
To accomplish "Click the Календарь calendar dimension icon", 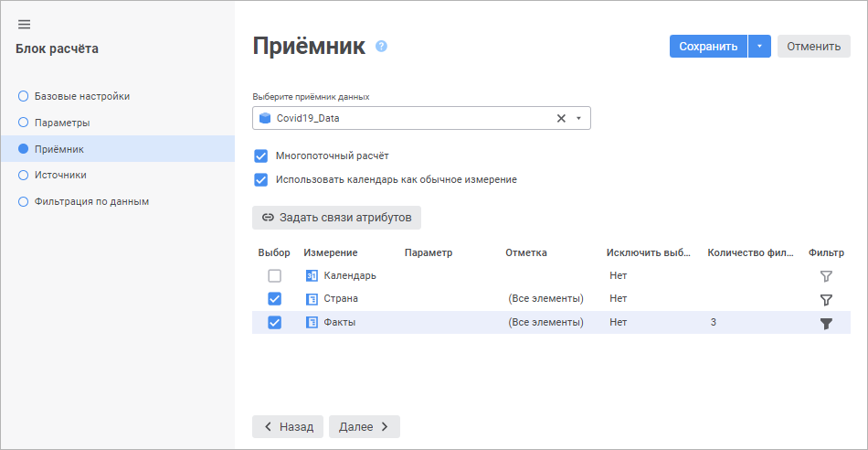I will click(x=312, y=275).
